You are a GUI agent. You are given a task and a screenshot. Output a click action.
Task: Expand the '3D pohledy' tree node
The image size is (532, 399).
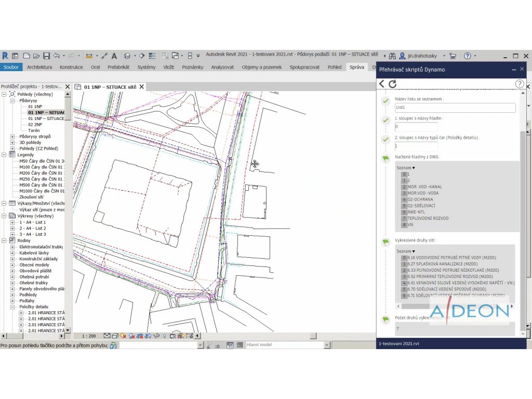(12, 142)
